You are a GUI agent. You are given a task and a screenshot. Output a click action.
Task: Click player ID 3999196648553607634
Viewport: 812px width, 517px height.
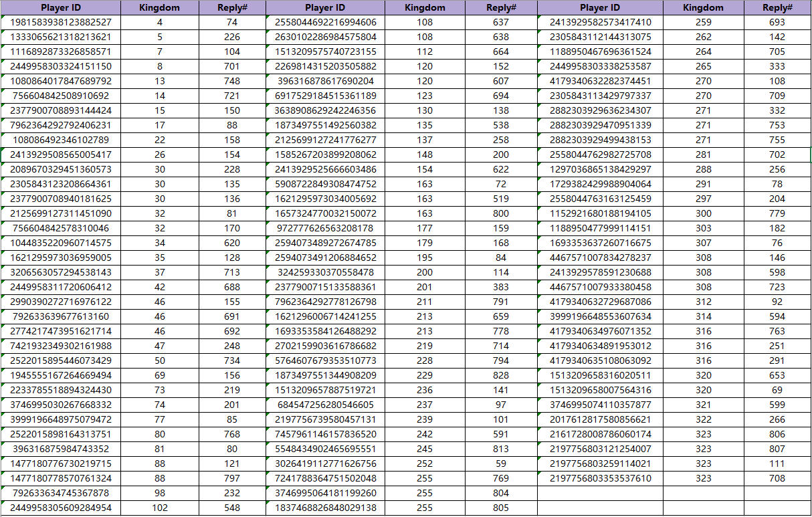pyautogui.click(x=600, y=317)
